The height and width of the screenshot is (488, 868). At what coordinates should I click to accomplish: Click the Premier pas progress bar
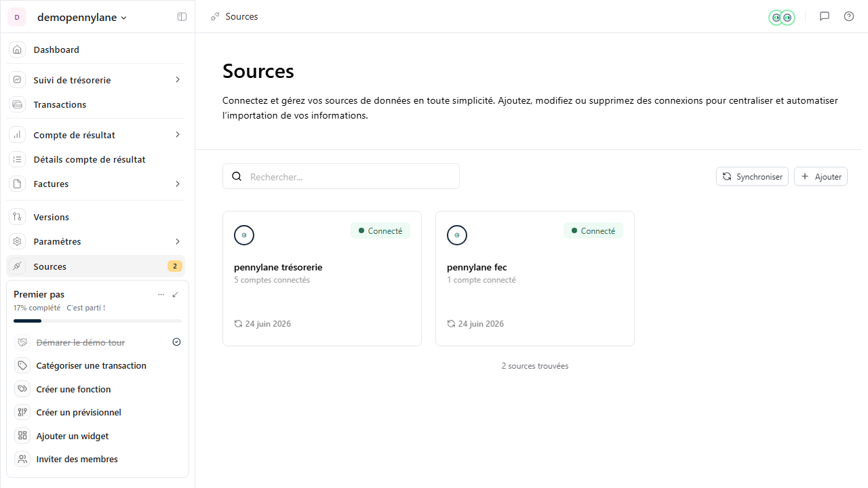coord(98,321)
